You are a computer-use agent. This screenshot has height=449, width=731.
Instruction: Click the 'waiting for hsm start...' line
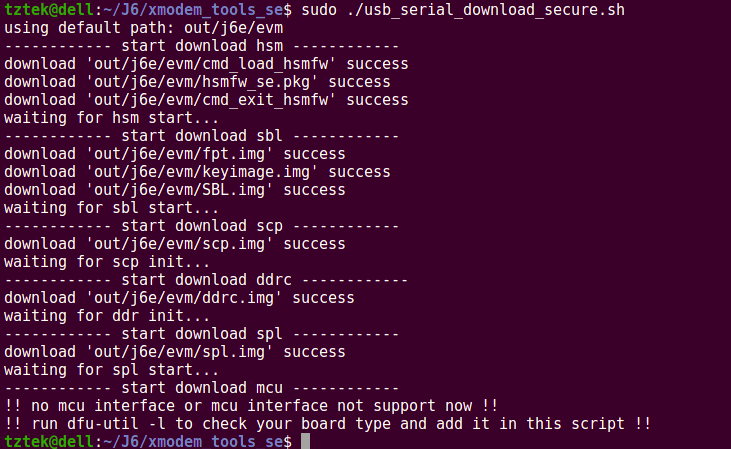point(111,118)
